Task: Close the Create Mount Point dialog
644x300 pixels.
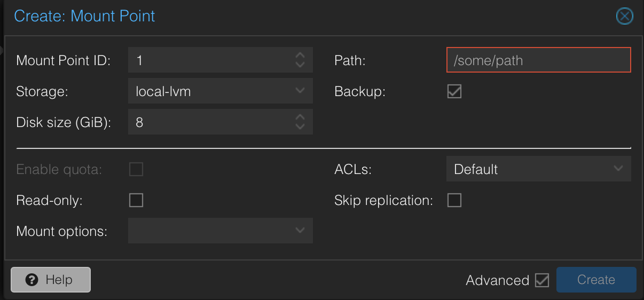Action: [x=624, y=16]
